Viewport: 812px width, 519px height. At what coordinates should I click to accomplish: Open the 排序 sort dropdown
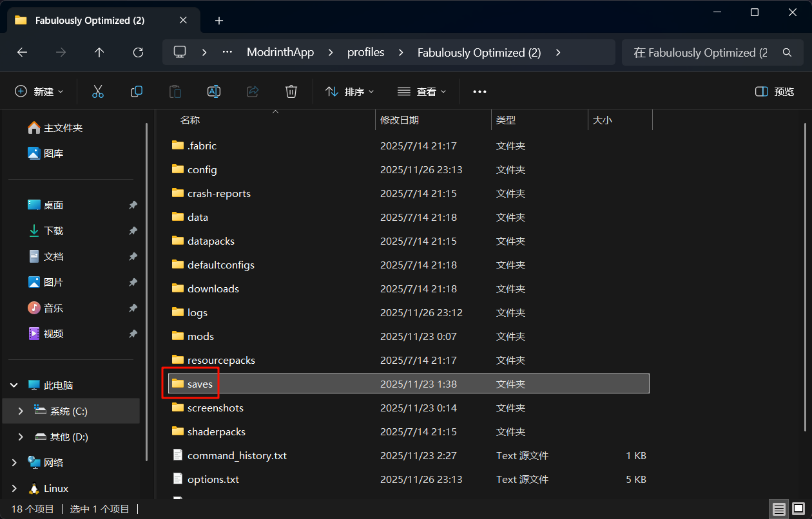350,91
